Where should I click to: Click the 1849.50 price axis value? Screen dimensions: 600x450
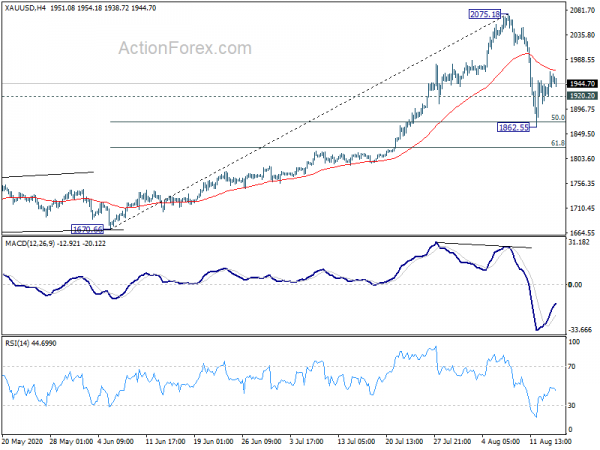coord(582,134)
